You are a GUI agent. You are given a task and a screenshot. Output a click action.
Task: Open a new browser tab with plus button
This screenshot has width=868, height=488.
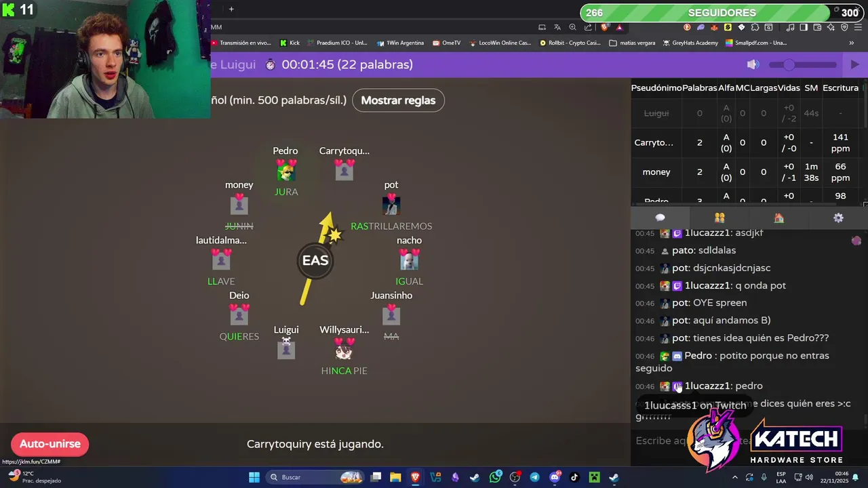tap(231, 9)
